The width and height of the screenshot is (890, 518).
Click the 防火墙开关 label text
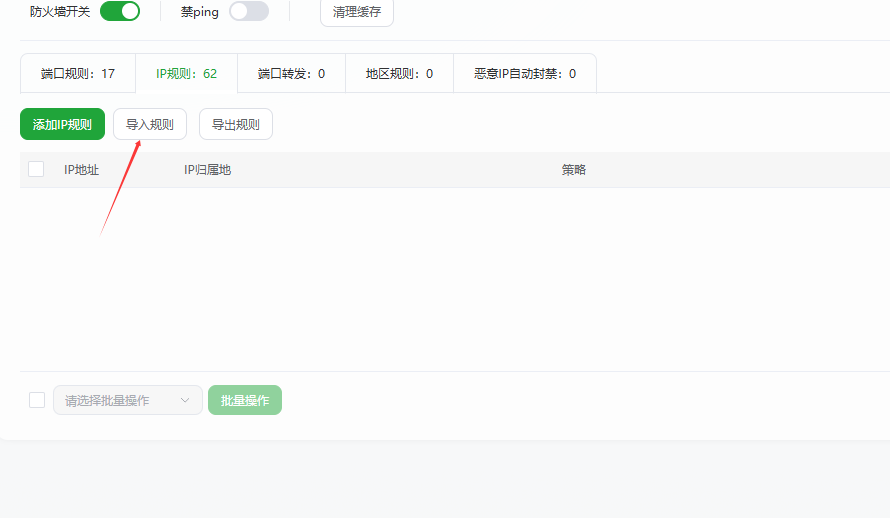tap(60, 12)
